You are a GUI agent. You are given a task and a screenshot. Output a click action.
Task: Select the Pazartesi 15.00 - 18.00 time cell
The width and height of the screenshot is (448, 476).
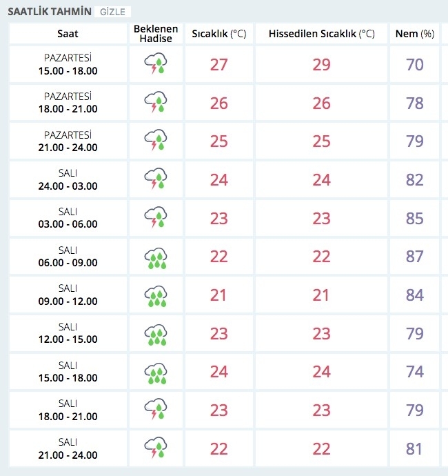[x=67, y=64]
